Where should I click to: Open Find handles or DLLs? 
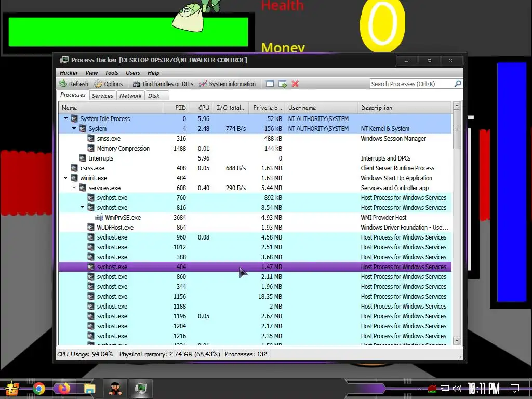163,84
